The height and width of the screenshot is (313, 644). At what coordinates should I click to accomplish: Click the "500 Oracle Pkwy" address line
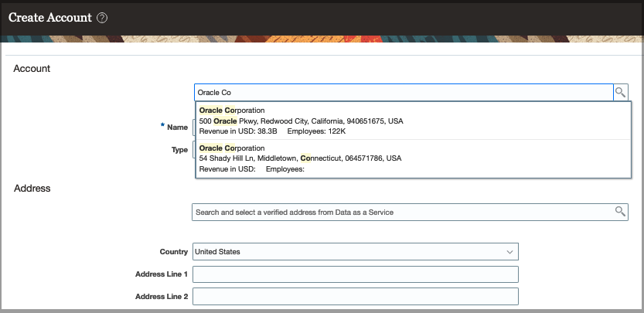coord(301,121)
